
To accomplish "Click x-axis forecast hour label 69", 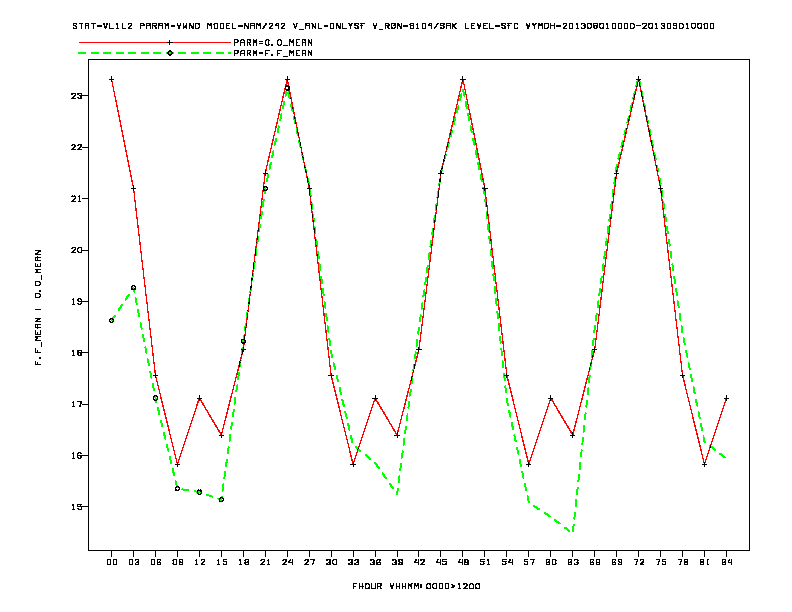I will coord(617,562).
